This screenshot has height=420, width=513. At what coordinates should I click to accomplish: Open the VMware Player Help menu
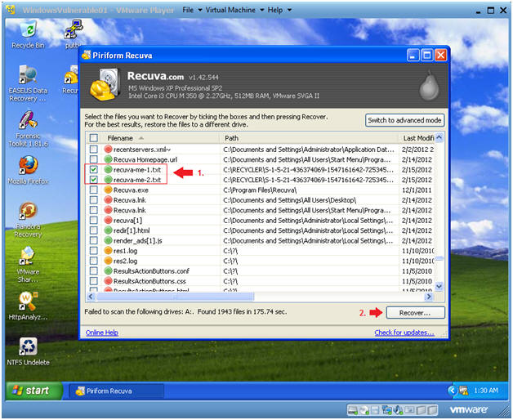coord(275,10)
